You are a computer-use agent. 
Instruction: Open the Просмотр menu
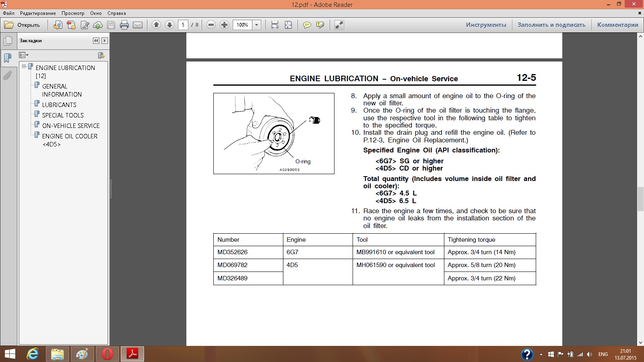[73, 13]
